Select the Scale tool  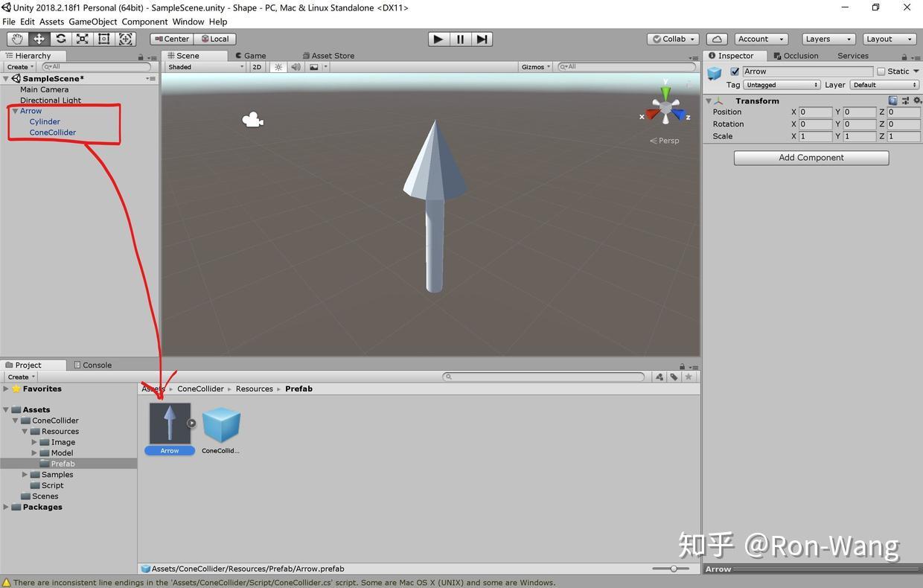pos(82,38)
